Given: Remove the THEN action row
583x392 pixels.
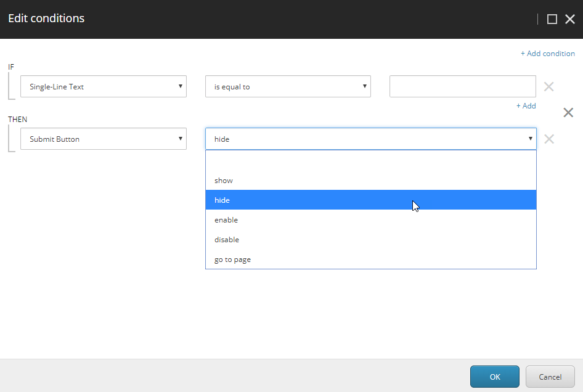Looking at the screenshot, I should [x=548, y=139].
